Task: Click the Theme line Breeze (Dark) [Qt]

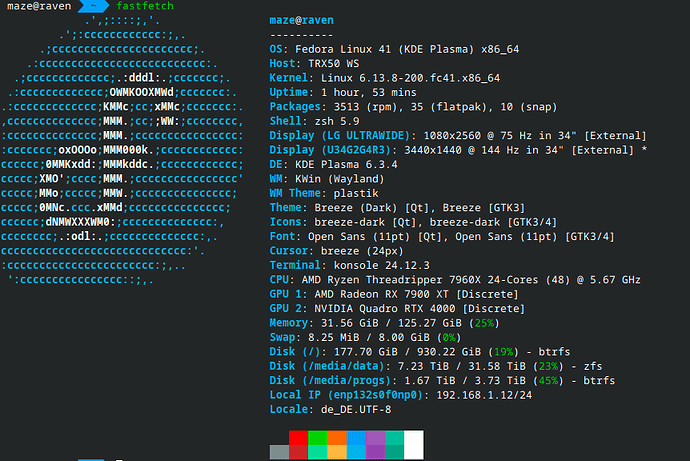Action: [x=397, y=208]
